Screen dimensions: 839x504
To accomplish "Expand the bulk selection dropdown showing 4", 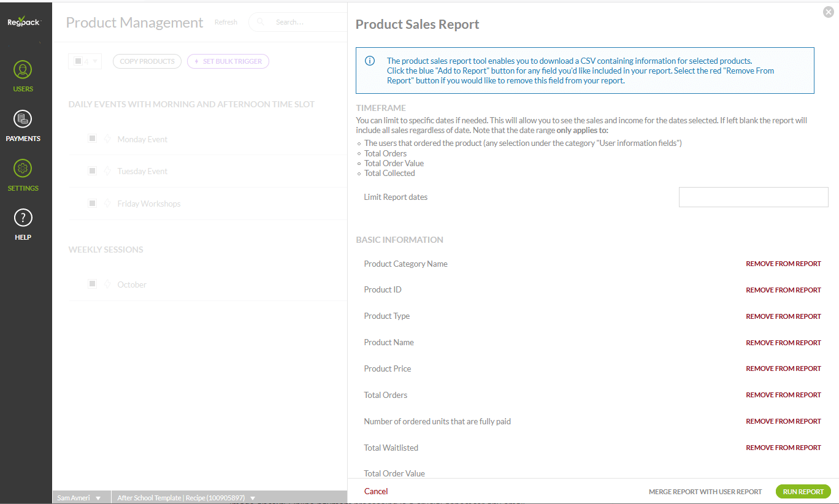I will 94,61.
